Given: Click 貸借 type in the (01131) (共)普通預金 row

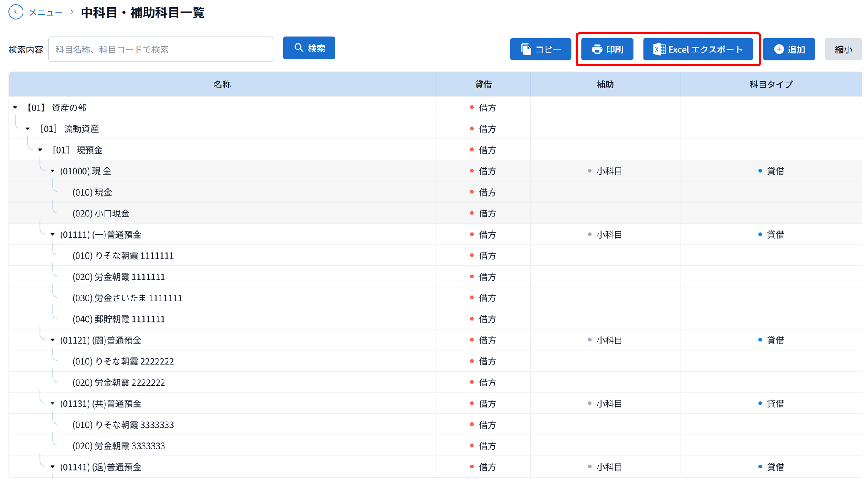Looking at the screenshot, I should (x=775, y=404).
